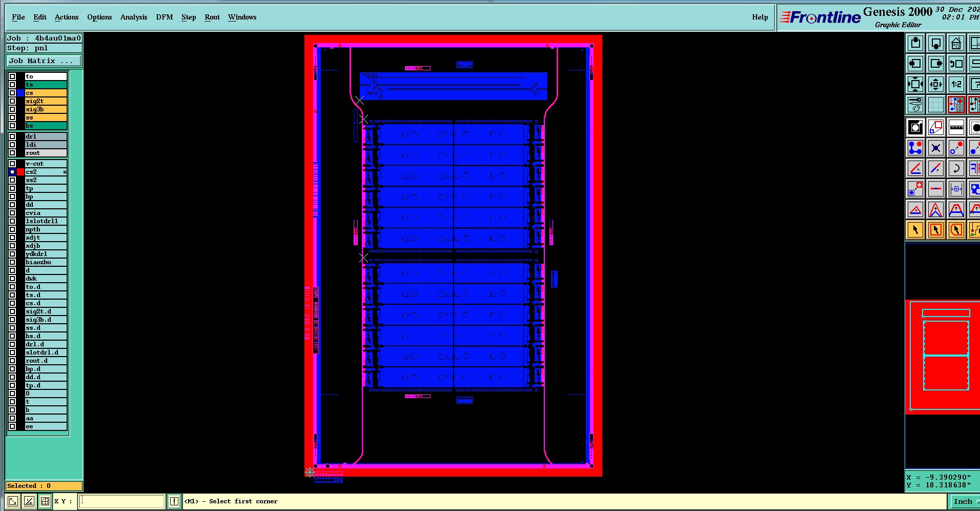The width and height of the screenshot is (980, 511).
Task: Toggle the checkbox for layer to
Action: (x=12, y=76)
